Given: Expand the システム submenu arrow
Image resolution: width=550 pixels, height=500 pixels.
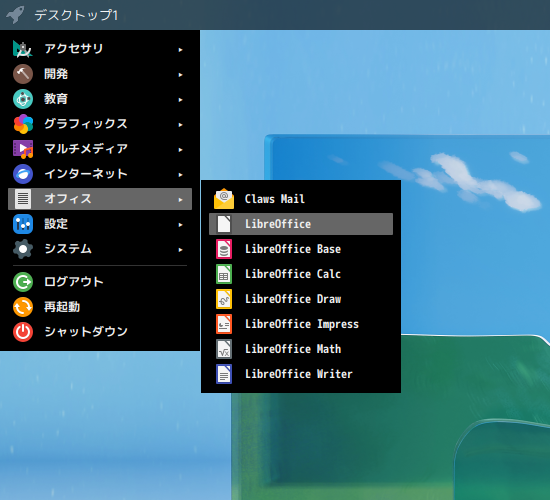Looking at the screenshot, I should [x=180, y=249].
